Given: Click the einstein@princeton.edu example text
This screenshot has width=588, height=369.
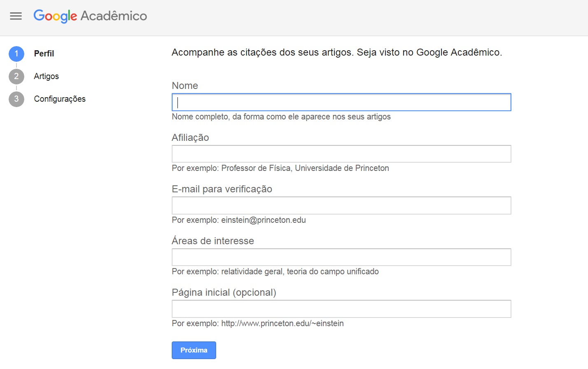Looking at the screenshot, I should pyautogui.click(x=239, y=220).
